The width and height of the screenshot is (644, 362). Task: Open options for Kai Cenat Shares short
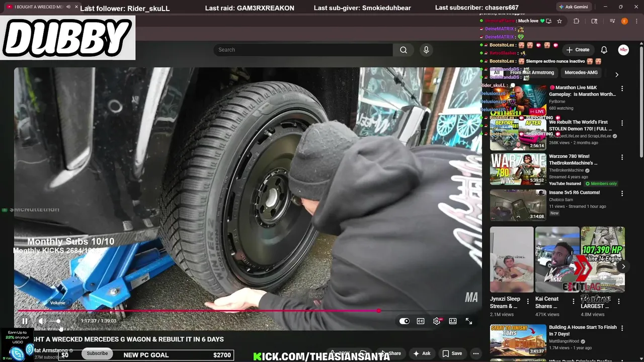[x=573, y=301]
